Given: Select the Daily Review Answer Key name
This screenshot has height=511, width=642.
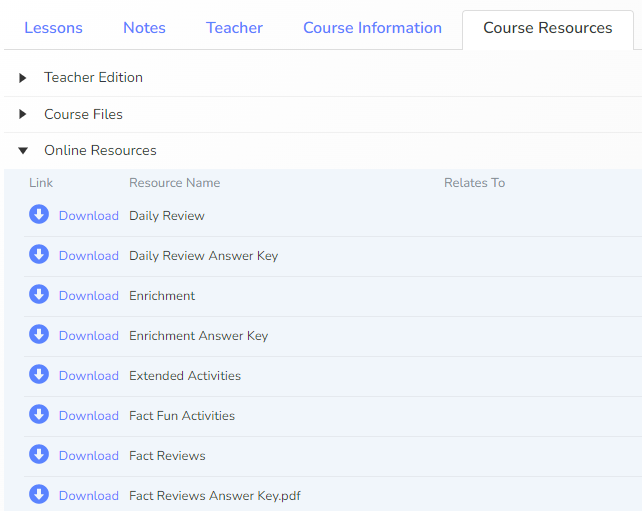Looking at the screenshot, I should 203,256.
